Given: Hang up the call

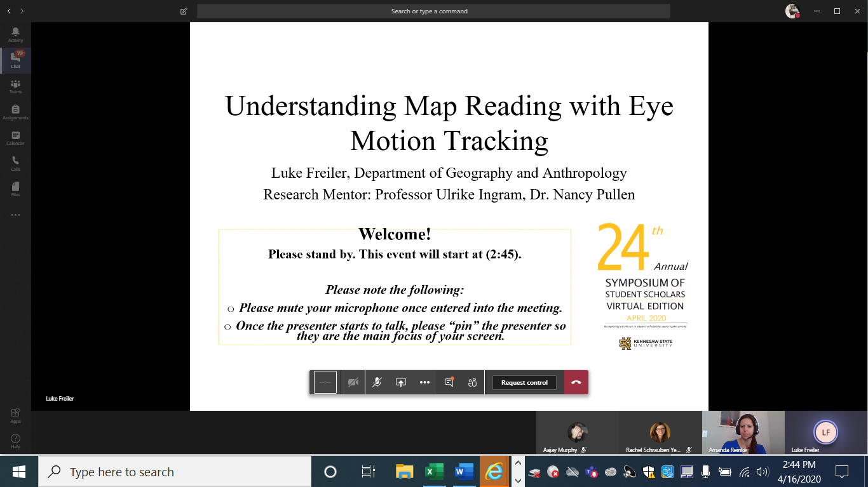Looking at the screenshot, I should point(576,382).
